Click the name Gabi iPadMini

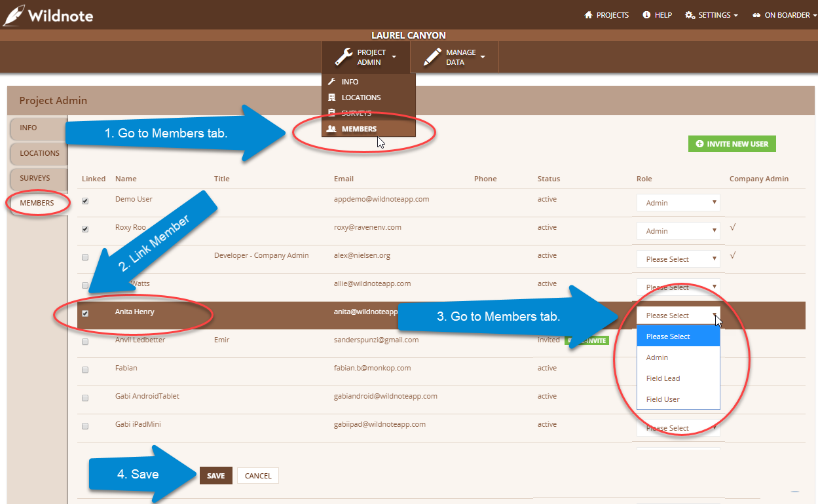pyautogui.click(x=138, y=424)
